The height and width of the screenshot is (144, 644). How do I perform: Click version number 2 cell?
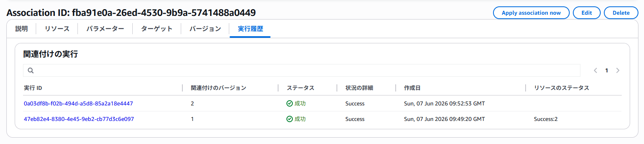(192, 103)
